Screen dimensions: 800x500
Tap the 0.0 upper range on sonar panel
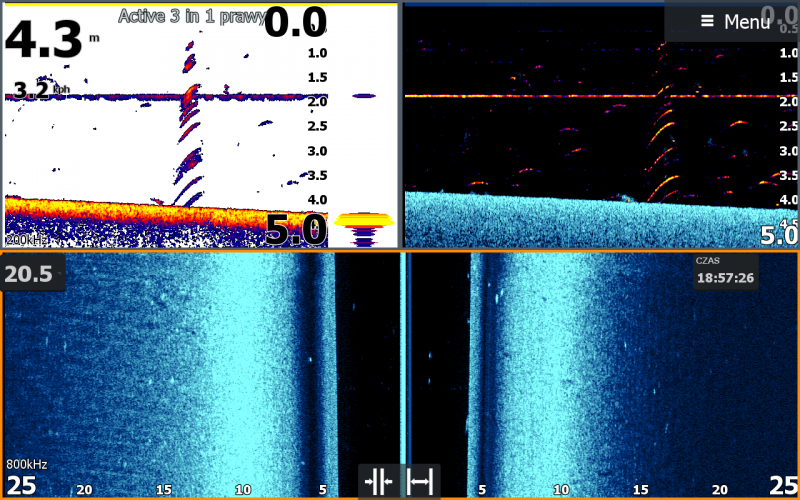(295, 22)
